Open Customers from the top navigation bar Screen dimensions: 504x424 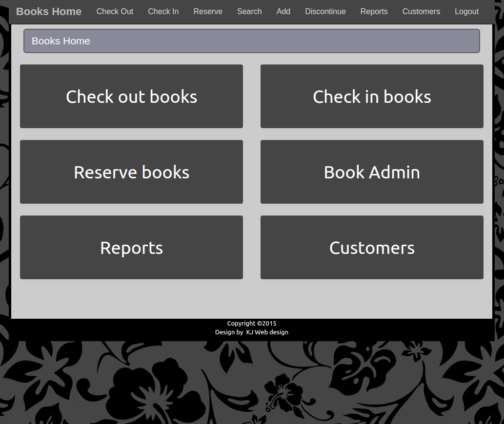[421, 12]
